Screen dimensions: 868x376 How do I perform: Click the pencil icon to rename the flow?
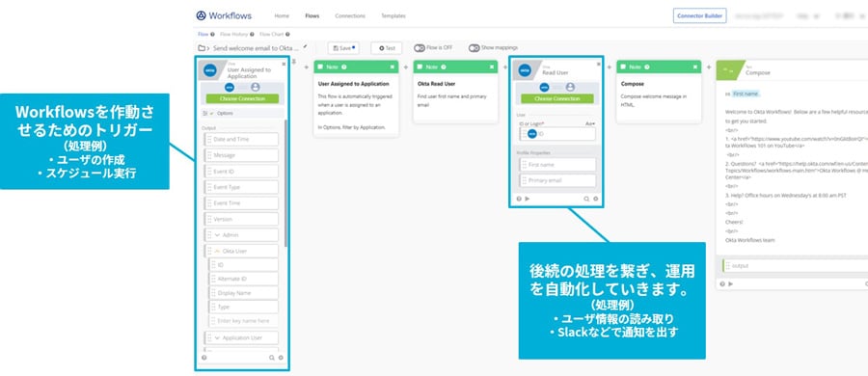305,47
